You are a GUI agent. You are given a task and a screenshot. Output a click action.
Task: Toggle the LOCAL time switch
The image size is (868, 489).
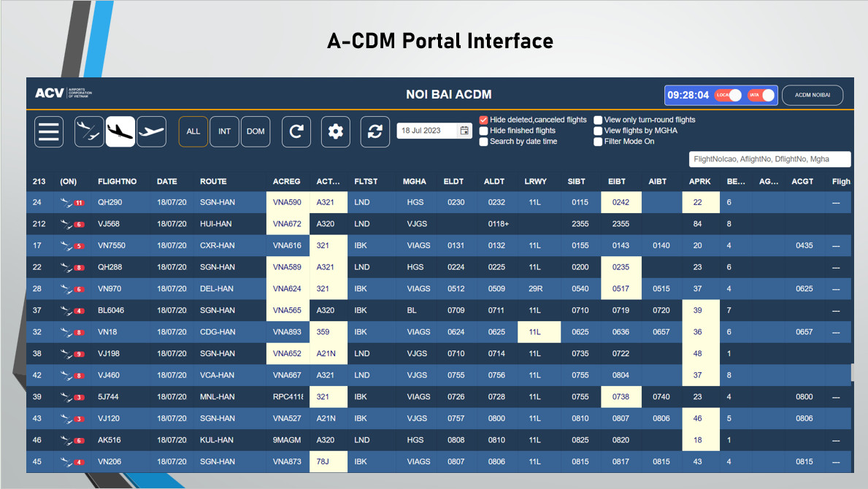(x=728, y=96)
